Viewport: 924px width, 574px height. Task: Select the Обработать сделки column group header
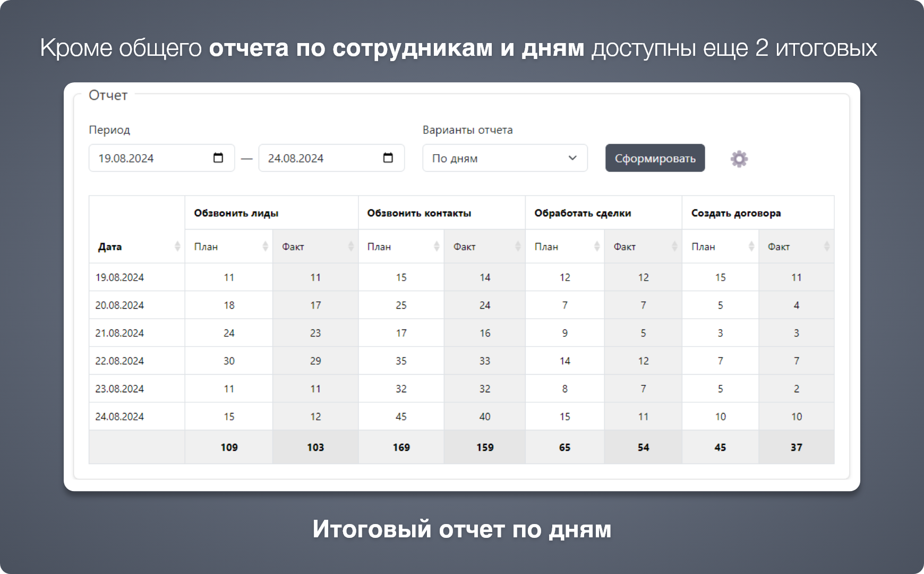604,213
